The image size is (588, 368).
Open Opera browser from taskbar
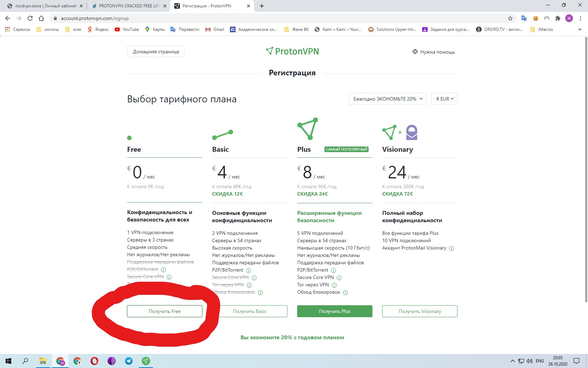tap(94, 361)
